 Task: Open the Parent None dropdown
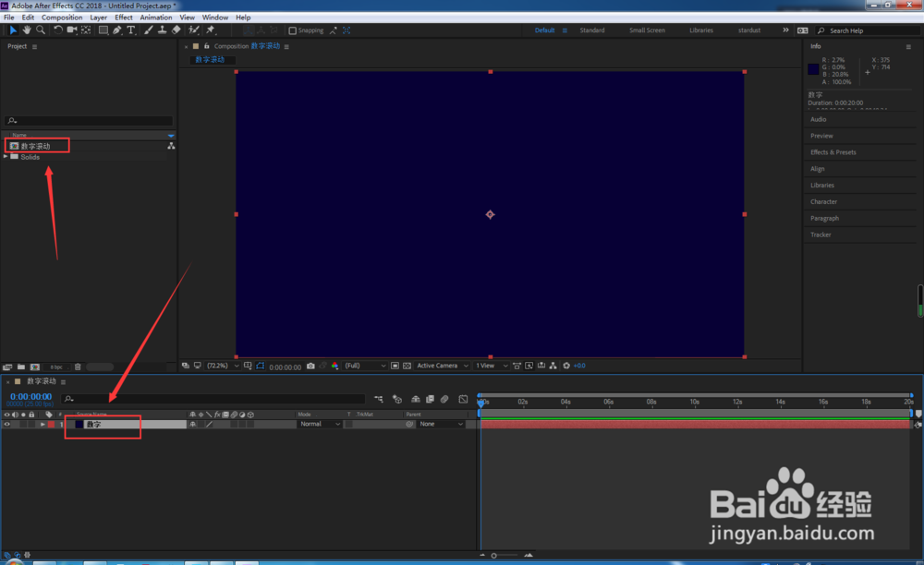(441, 425)
